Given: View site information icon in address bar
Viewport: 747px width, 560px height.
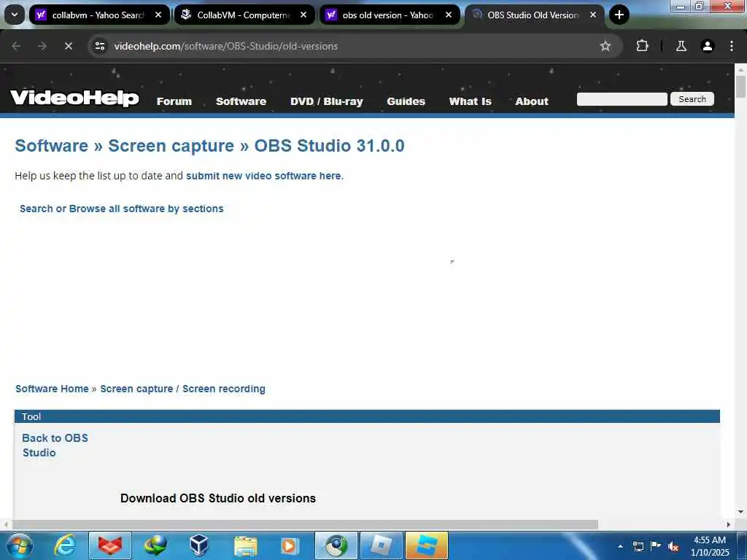Looking at the screenshot, I should (99, 46).
